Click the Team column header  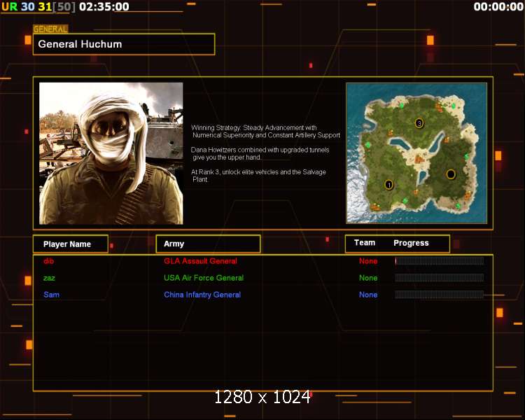click(x=365, y=243)
